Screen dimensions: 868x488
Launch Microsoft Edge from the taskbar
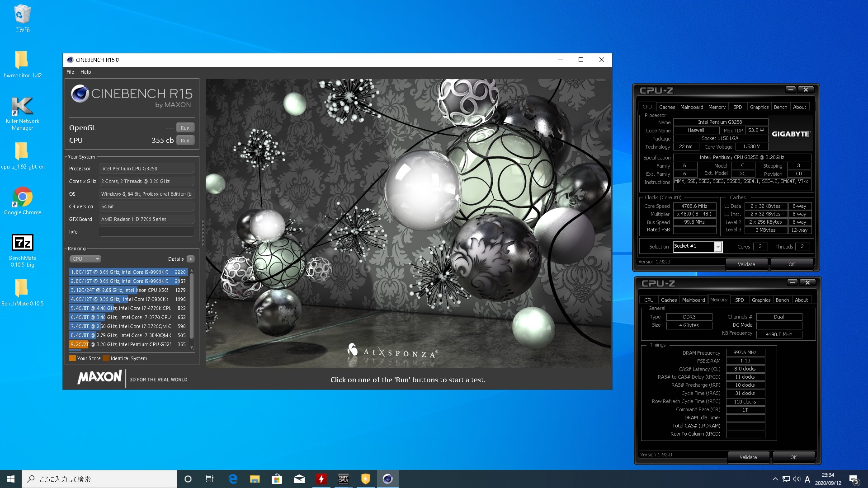click(x=233, y=479)
